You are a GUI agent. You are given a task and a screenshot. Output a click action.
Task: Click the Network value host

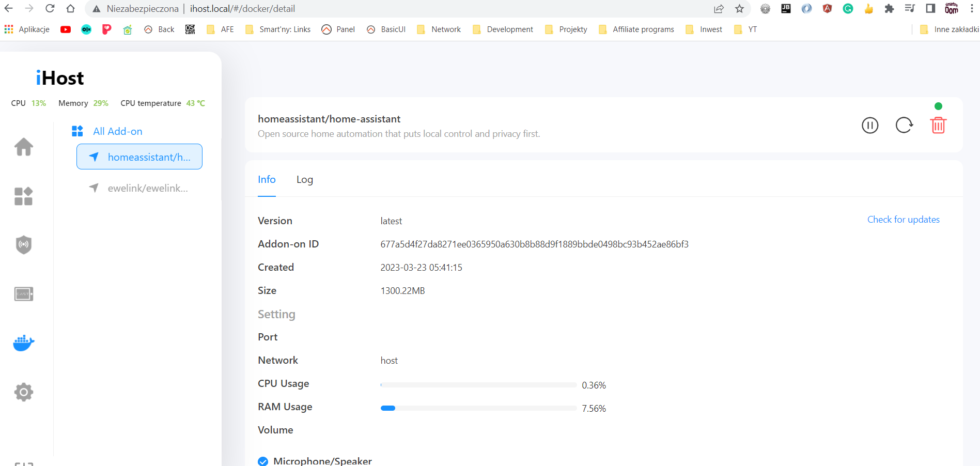(389, 361)
